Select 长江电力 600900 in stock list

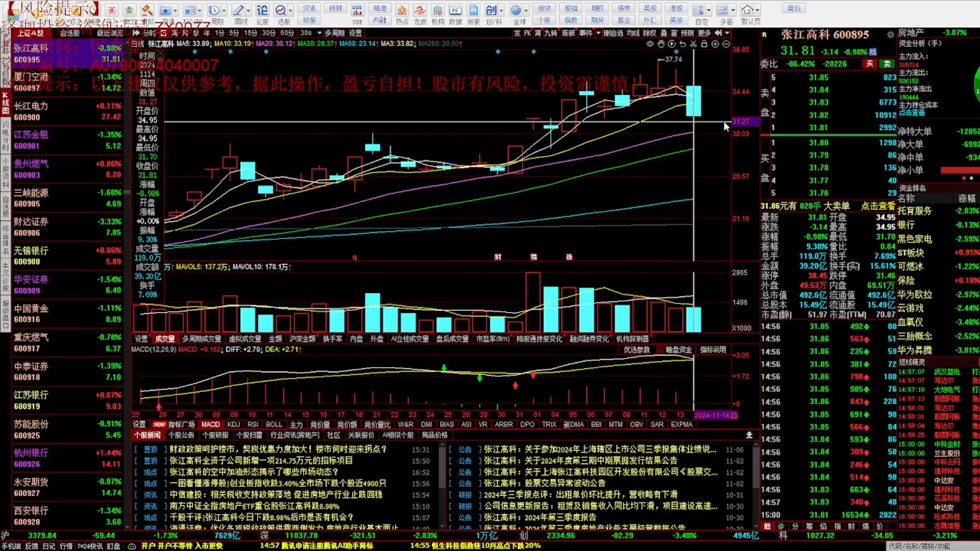[67, 112]
